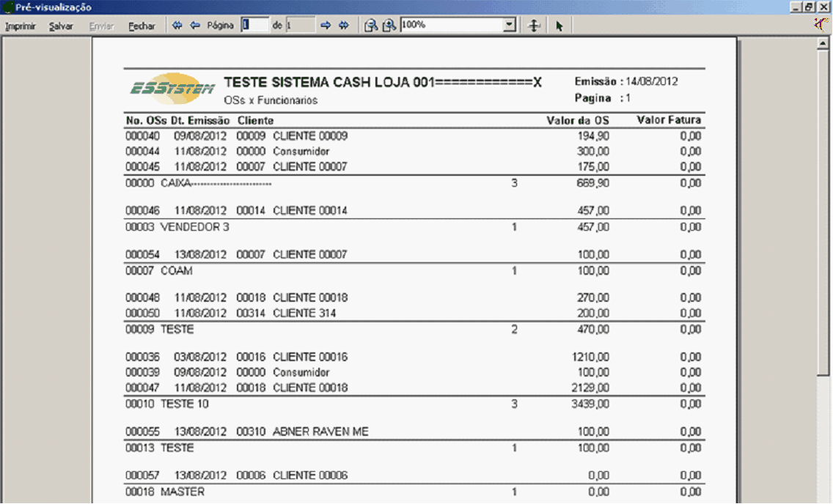The width and height of the screenshot is (833, 504).
Task: Open the Imprimir menu
Action: 21,26
